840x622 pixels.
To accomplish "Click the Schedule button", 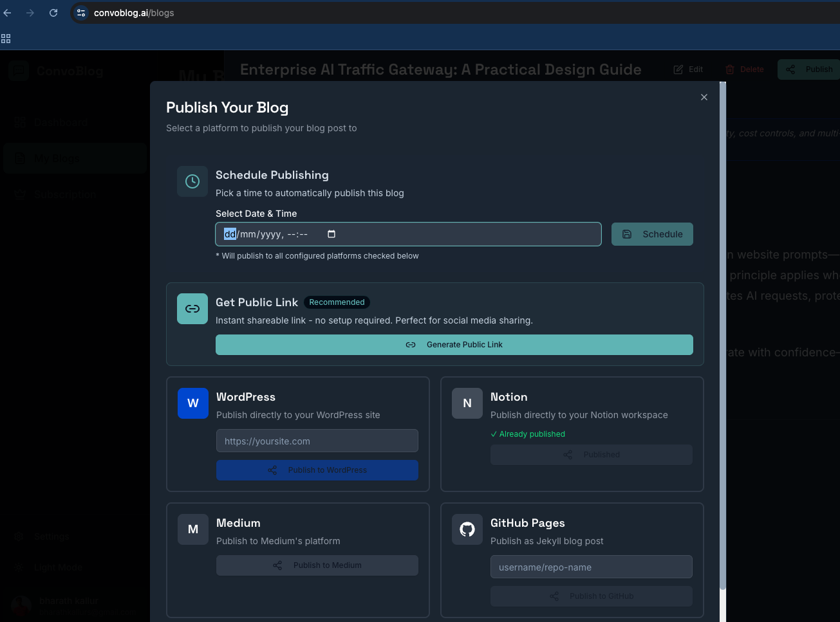I will (652, 234).
